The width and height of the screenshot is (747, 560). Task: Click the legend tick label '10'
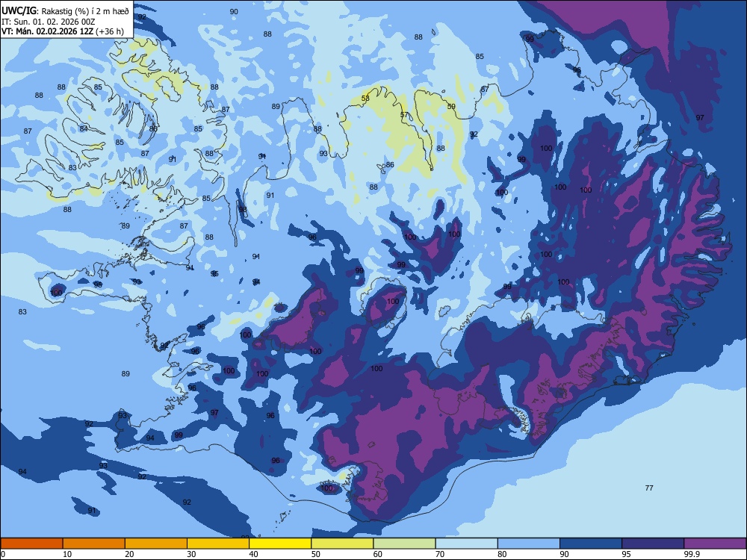pyautogui.click(x=67, y=554)
